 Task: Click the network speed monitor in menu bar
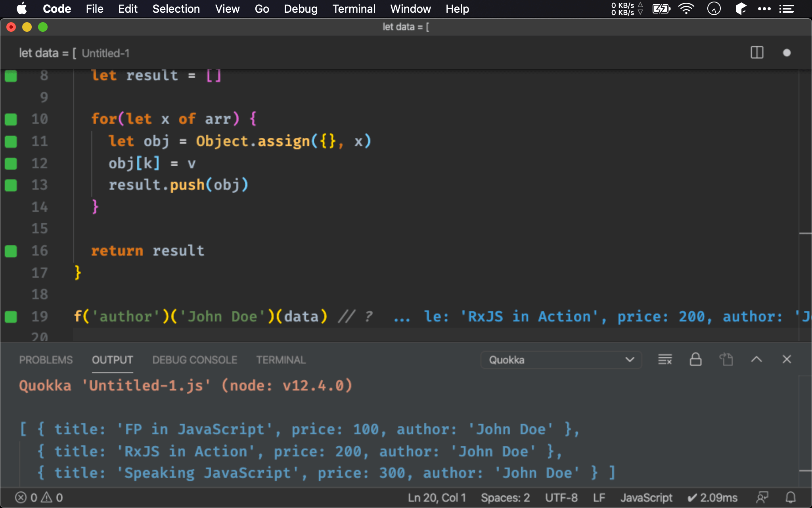pos(627,9)
